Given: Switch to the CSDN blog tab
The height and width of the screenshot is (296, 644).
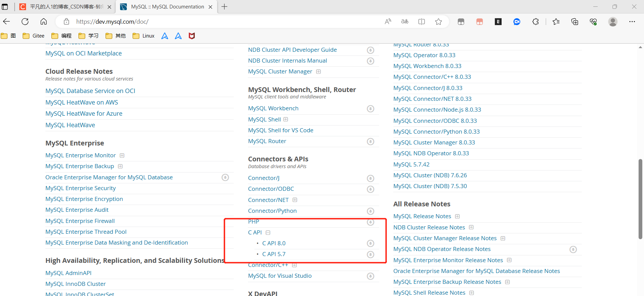Looking at the screenshot, I should pyautogui.click(x=66, y=7).
